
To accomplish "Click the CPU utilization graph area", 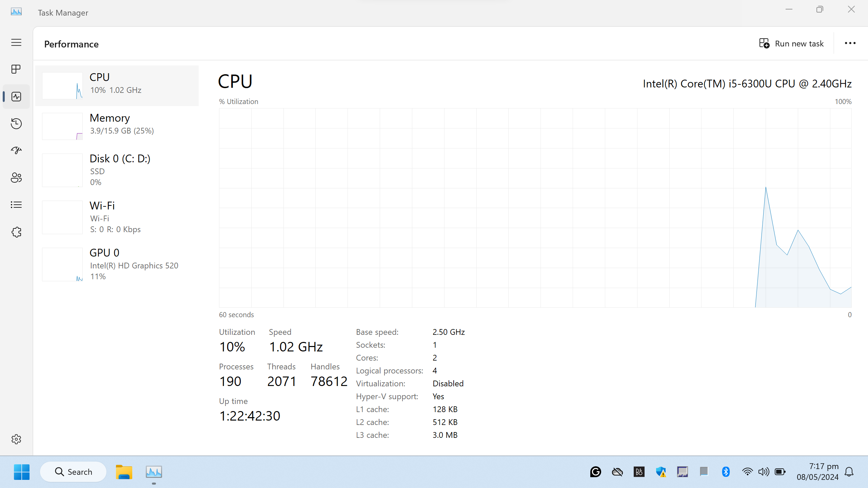I will tap(535, 208).
